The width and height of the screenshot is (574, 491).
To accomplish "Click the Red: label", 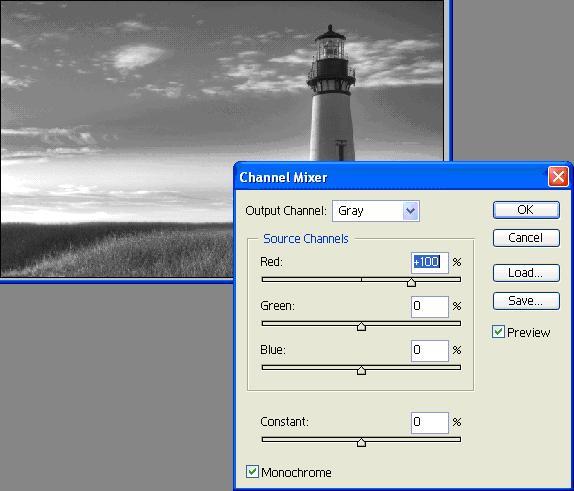I will point(271,262).
